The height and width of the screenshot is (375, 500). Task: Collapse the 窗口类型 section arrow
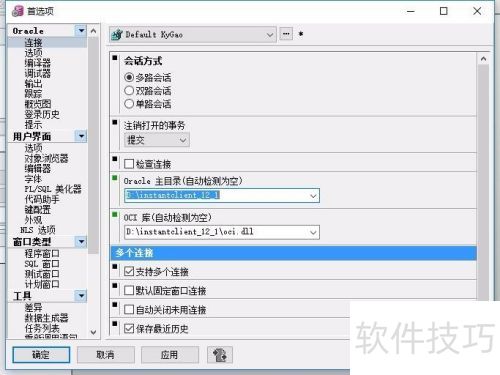(81, 241)
